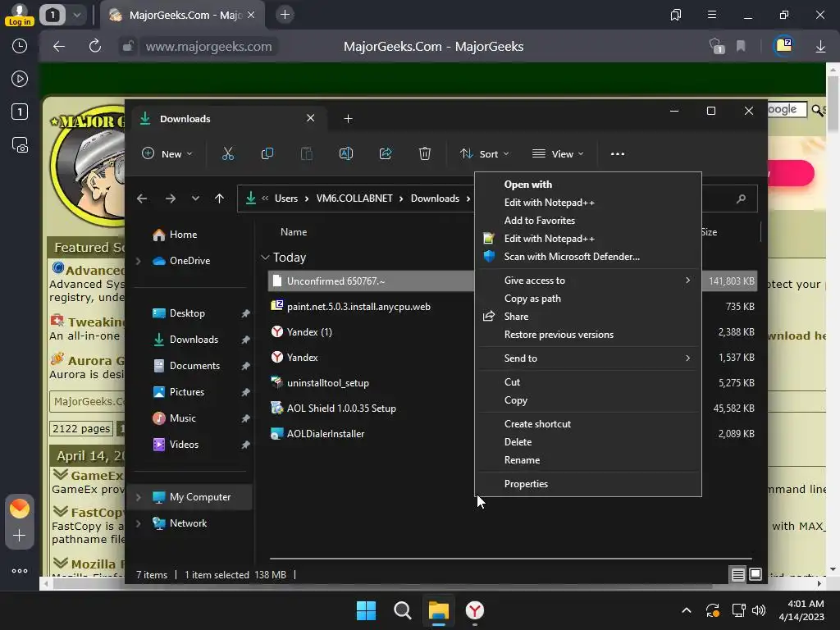Choose Copy as path

point(588,299)
